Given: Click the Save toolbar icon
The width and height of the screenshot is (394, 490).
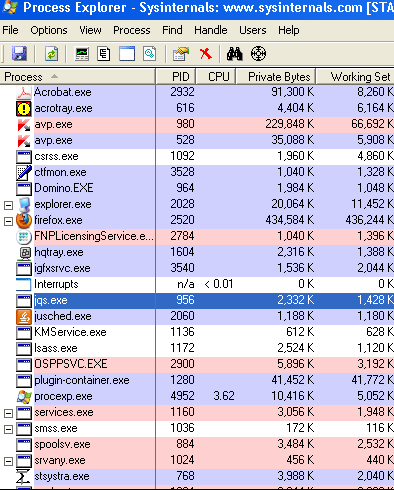Looking at the screenshot, I should tap(19, 53).
